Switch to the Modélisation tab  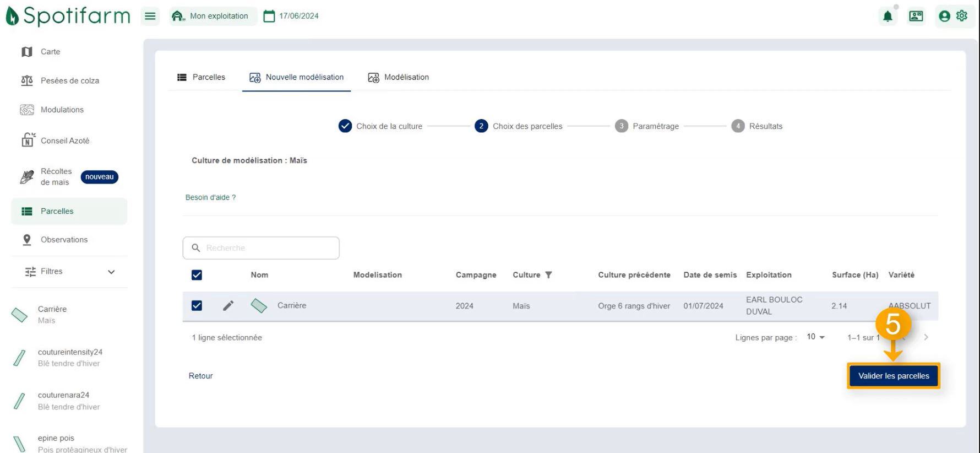coord(399,78)
